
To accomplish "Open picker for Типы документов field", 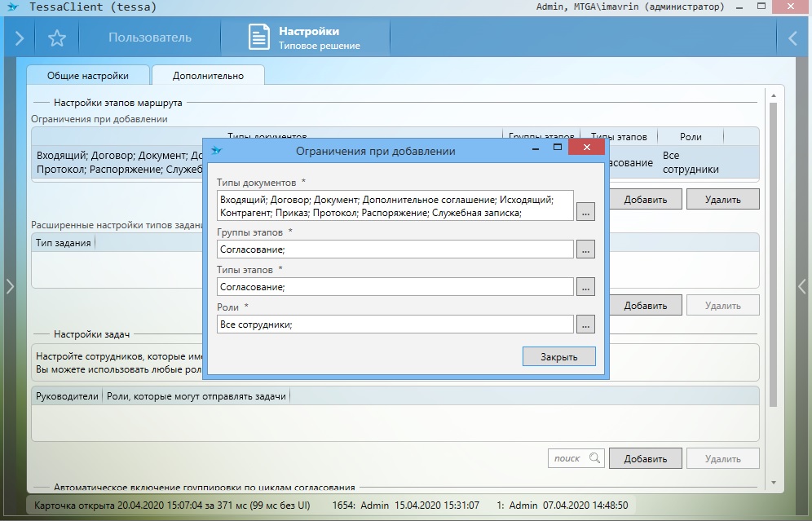I will [x=585, y=212].
